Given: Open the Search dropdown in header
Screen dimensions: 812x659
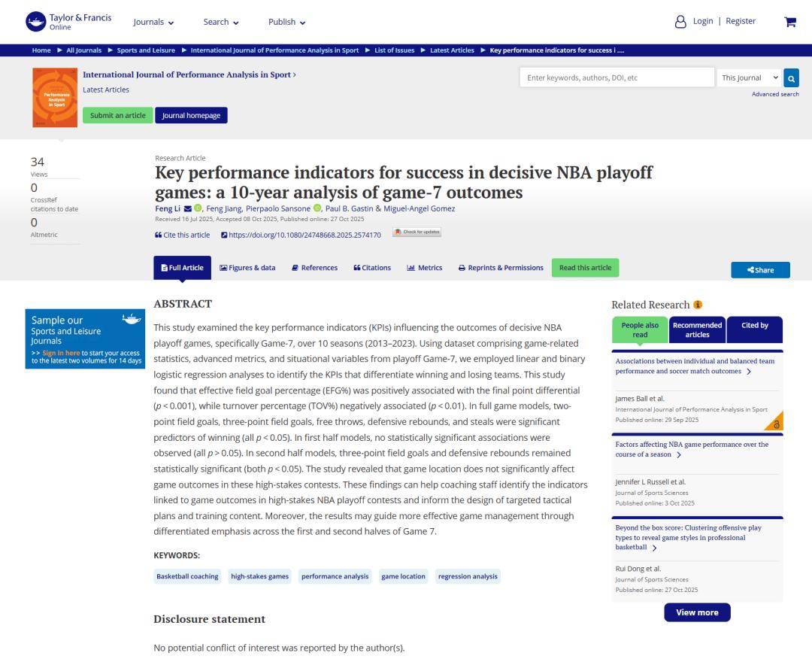Looking at the screenshot, I should 221,22.
